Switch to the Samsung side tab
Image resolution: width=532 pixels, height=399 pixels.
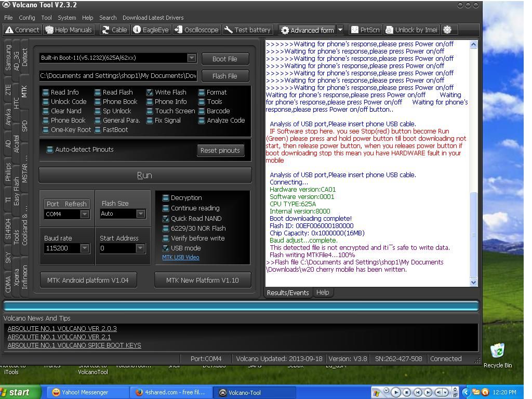click(x=8, y=57)
